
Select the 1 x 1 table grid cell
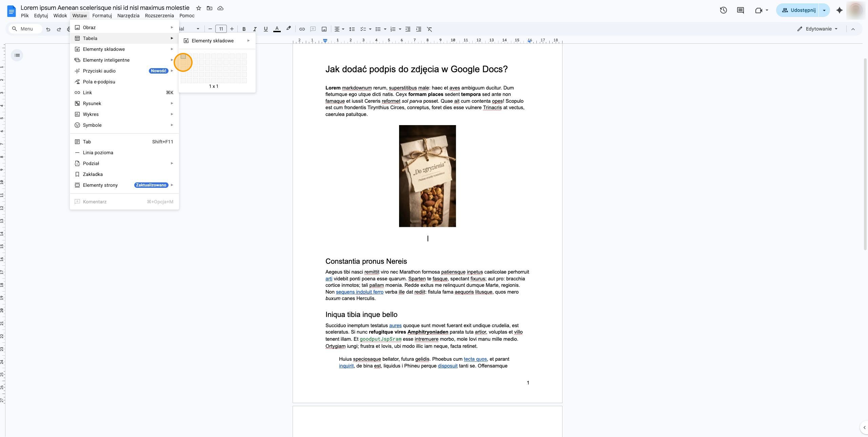[183, 56]
